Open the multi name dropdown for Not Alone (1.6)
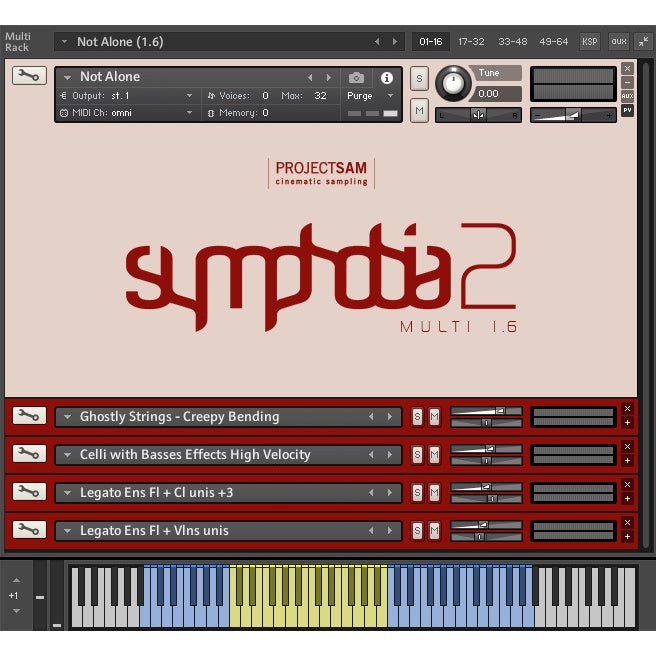Image resolution: width=656 pixels, height=656 pixels. tap(64, 42)
